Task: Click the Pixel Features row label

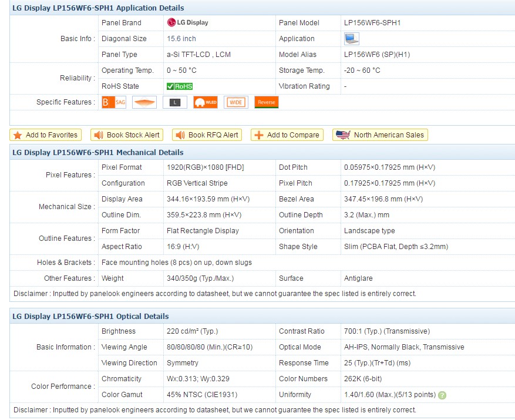Action: click(70, 175)
